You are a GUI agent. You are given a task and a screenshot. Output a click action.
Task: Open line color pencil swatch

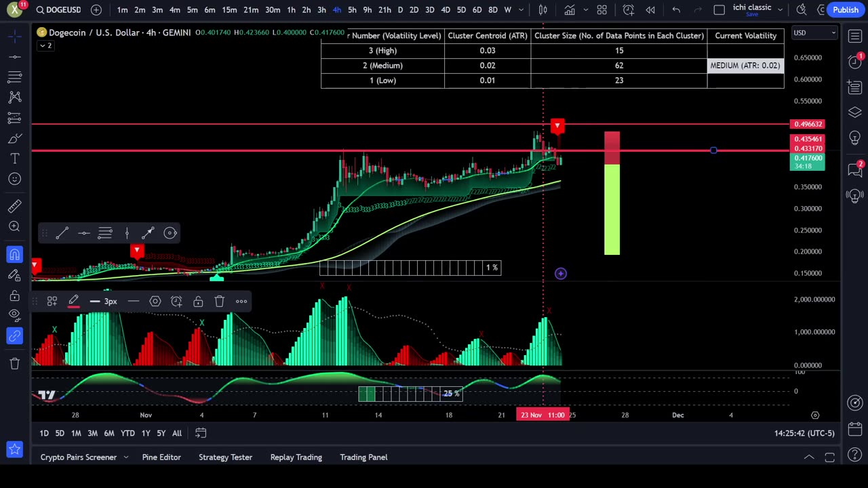coord(73,301)
